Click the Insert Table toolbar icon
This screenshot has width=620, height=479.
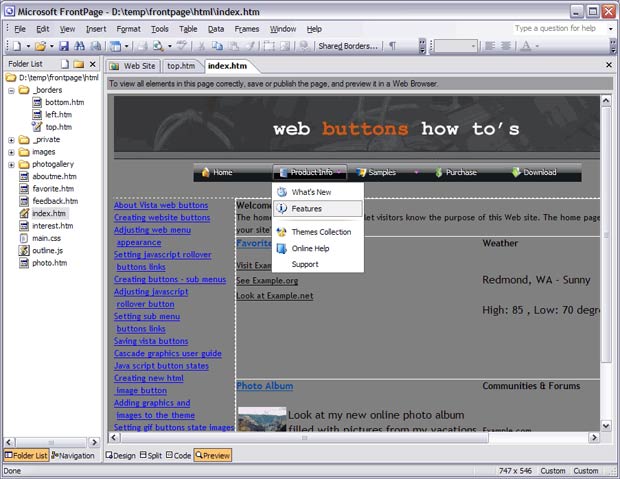click(269, 46)
